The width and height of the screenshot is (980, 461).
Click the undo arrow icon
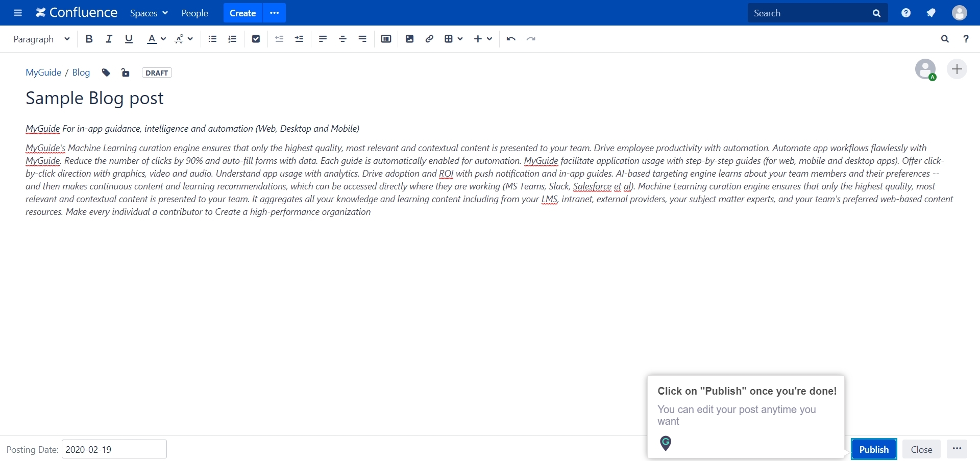pos(511,39)
